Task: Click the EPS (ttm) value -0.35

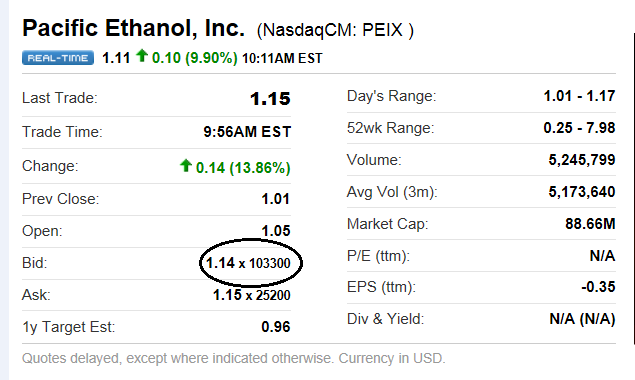Action: click(598, 287)
